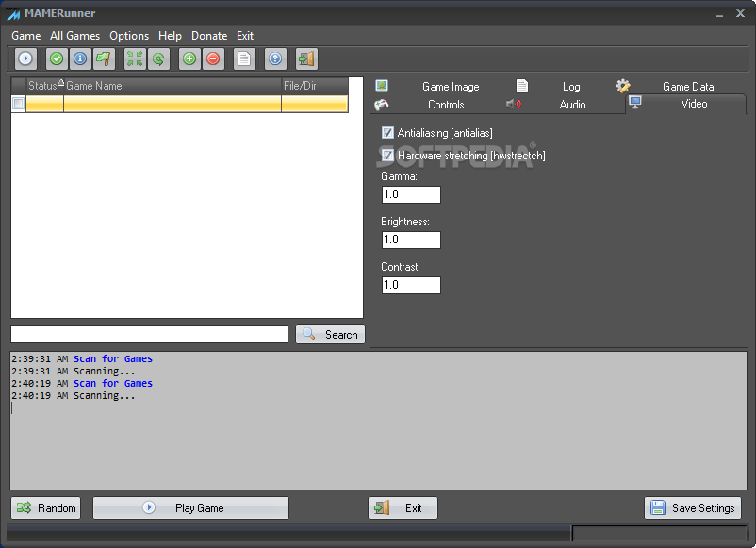756x548 pixels.
Task: Click 'Scan for Games' log entry at 2:40:19
Action: [113, 384]
